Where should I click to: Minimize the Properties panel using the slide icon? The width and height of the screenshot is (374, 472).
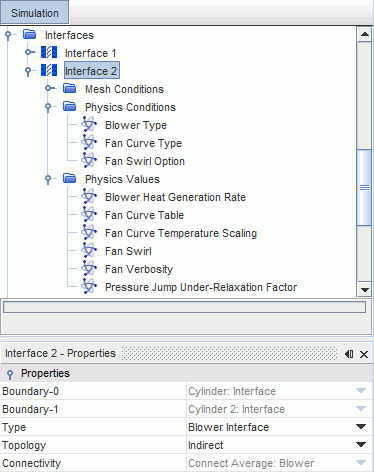pos(349,354)
